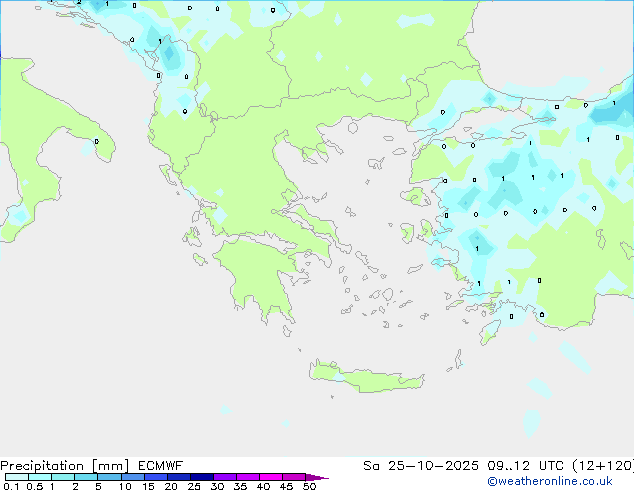The height and width of the screenshot is (490, 634).
Task: Click the legend value label '10'
Action: [125, 486]
